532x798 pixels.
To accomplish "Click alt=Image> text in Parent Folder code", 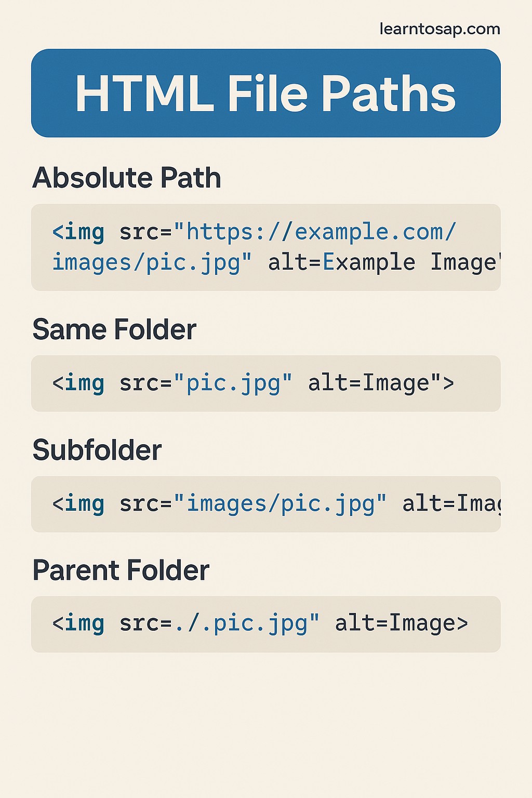I will pos(401,623).
